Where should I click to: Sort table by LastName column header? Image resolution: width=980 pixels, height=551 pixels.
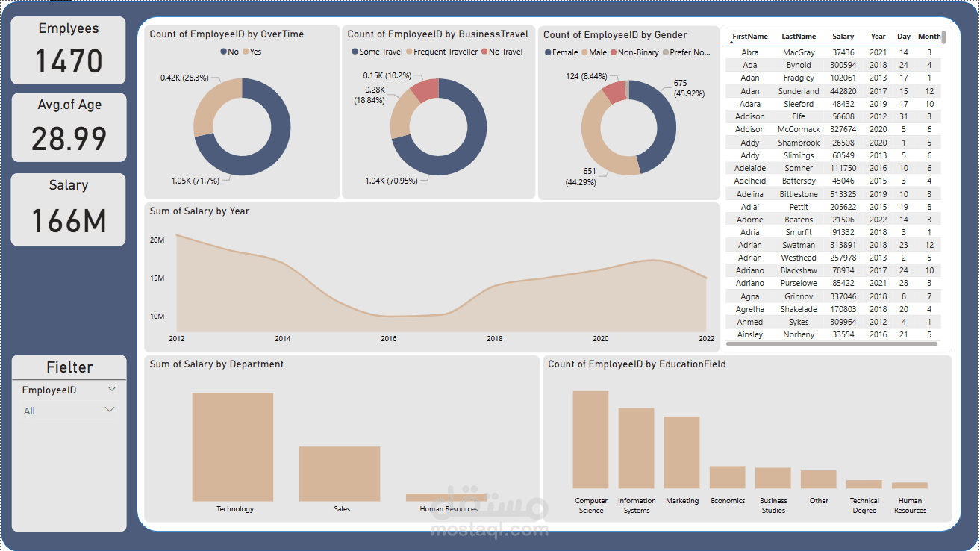point(799,36)
